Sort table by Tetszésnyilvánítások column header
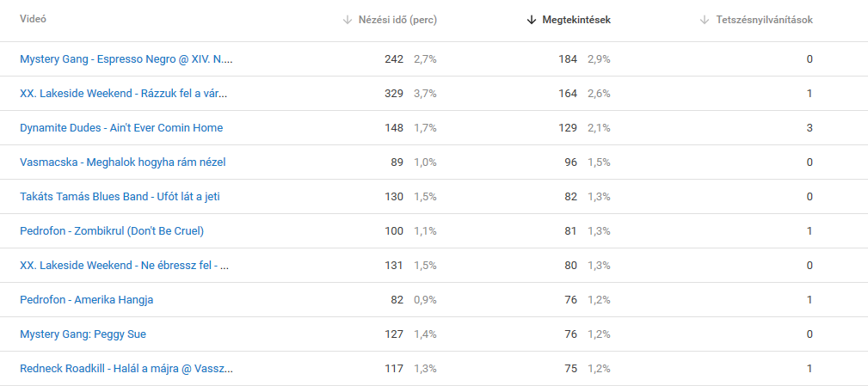Screen dimensions: 868x386 click(x=763, y=20)
